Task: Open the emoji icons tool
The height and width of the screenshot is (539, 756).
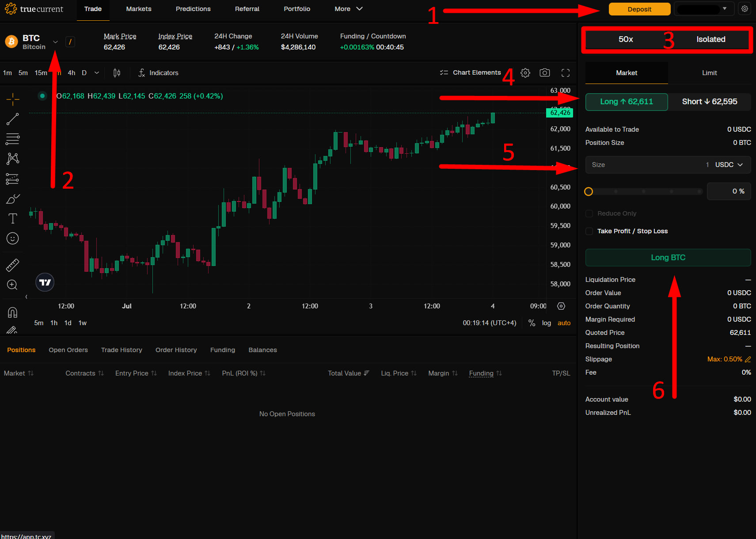Action: 13,239
